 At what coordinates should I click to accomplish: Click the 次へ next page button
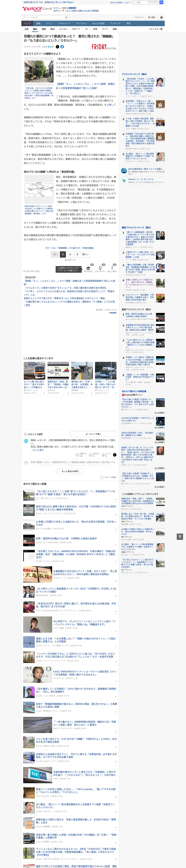(85, 255)
